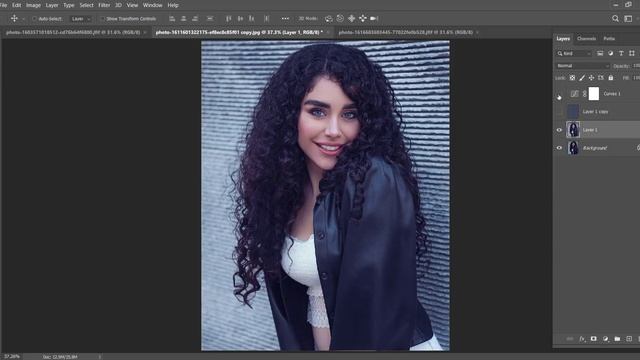This screenshot has width=640, height=360.
Task: Open the Window menu
Action: click(x=152, y=5)
